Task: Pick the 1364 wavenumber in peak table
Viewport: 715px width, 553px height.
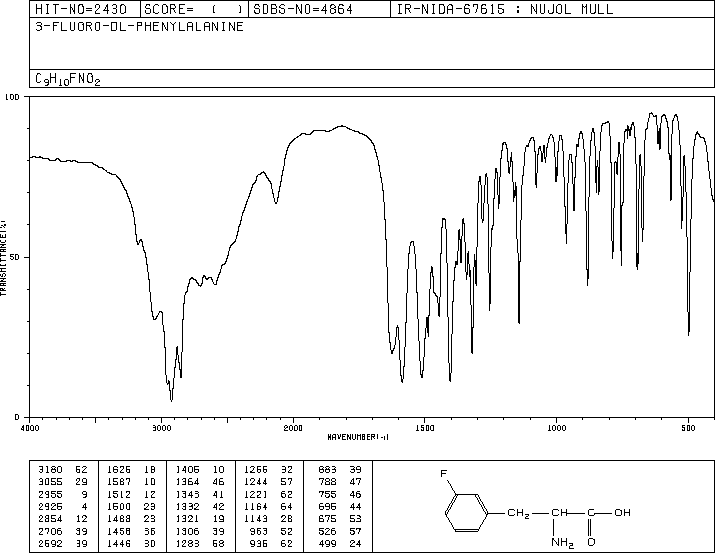Action: click(x=187, y=482)
